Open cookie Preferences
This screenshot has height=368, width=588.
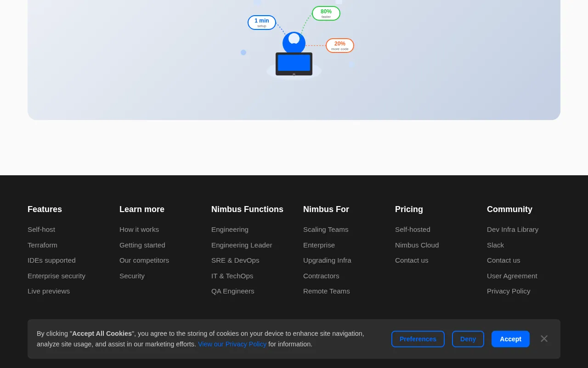[418, 339]
